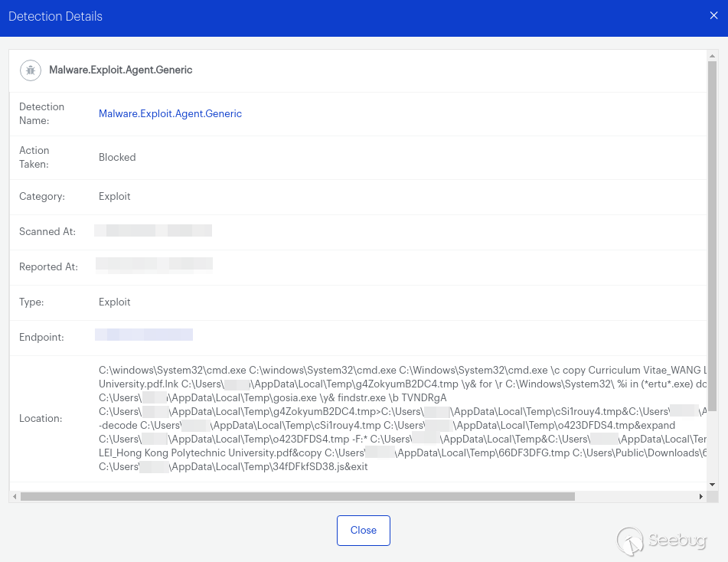Select the Malware.Exploit.Agent.Generic heading text

click(x=121, y=70)
